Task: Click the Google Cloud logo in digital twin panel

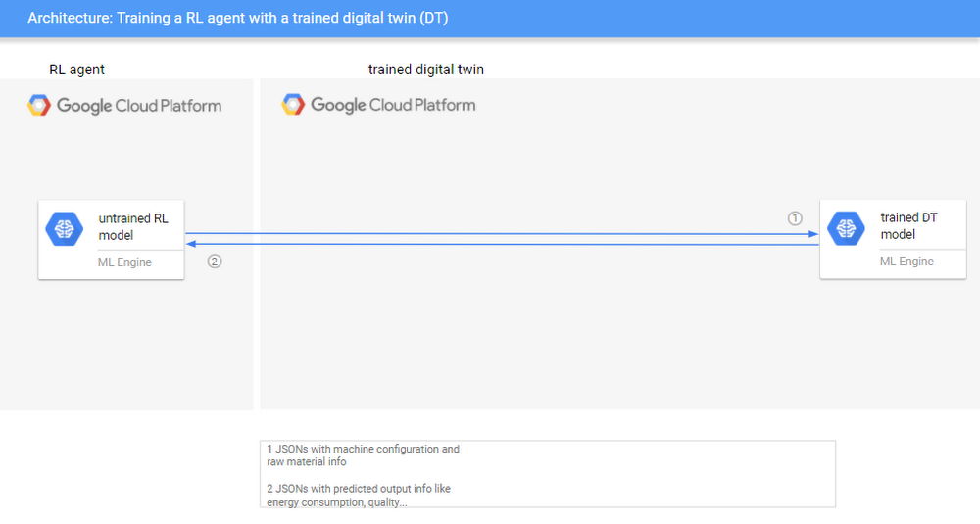Action: (293, 105)
